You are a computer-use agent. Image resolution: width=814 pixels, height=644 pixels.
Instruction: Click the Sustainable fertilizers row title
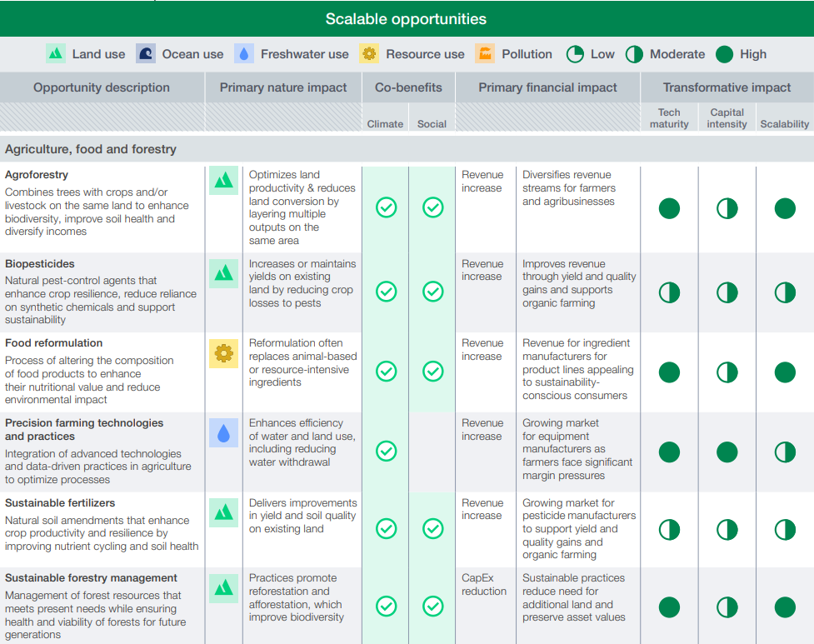coord(60,503)
